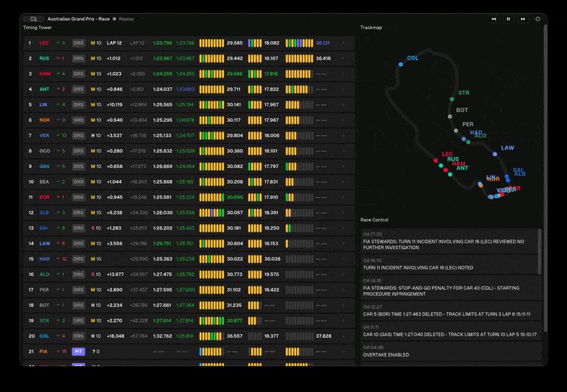
Task: Open stop-and-go penalty for car 43 message
Action: [451, 288]
